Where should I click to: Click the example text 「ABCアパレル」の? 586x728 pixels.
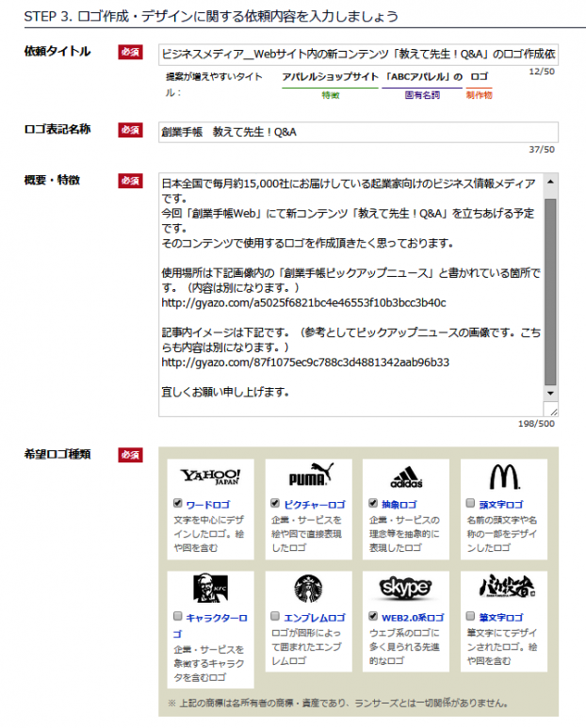(423, 76)
